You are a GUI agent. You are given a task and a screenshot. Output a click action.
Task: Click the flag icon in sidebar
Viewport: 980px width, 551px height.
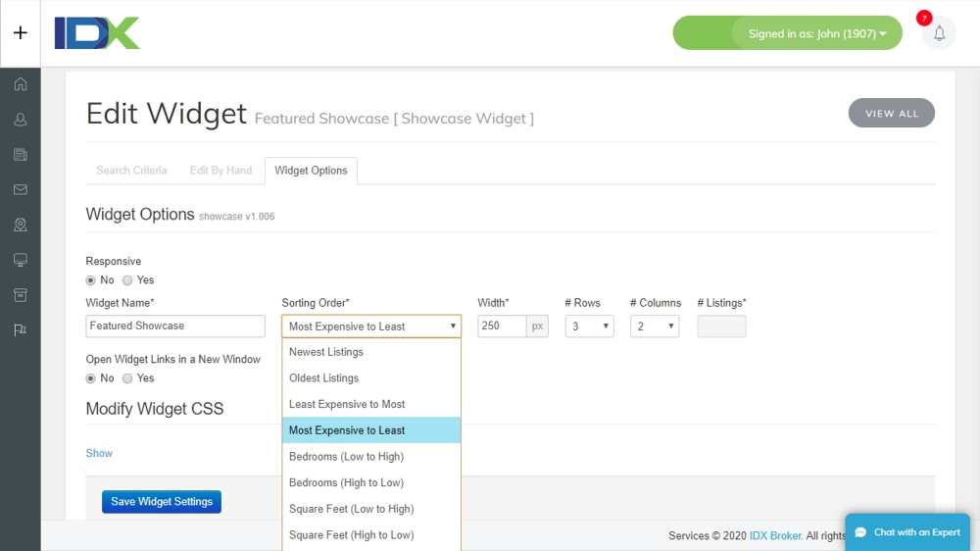point(21,330)
